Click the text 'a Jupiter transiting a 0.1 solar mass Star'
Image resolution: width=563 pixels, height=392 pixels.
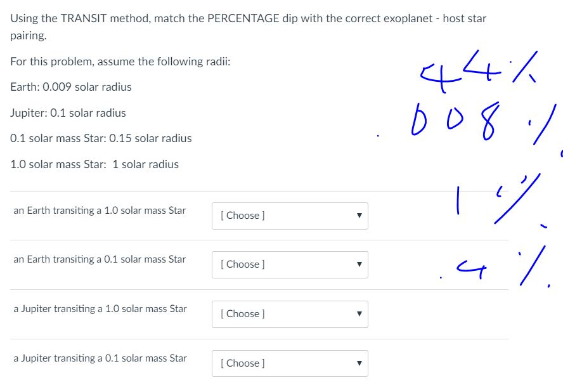100,358
